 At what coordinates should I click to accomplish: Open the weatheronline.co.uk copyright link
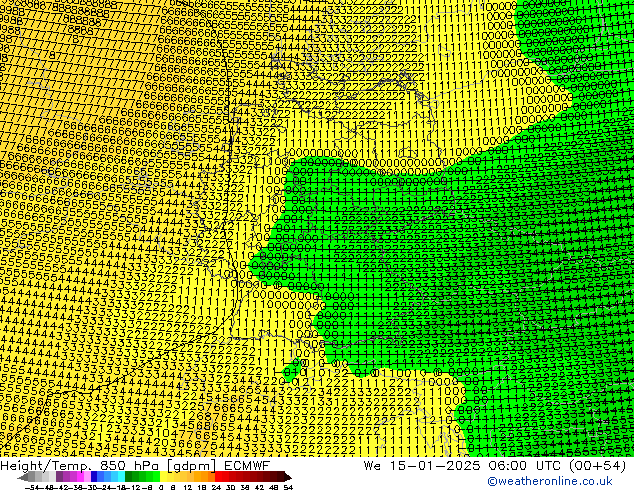550,481
